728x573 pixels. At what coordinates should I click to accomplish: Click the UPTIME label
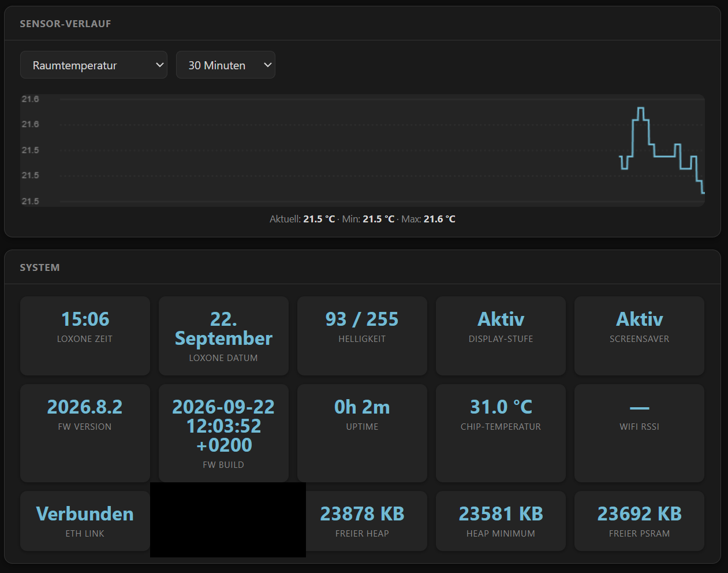pos(362,427)
